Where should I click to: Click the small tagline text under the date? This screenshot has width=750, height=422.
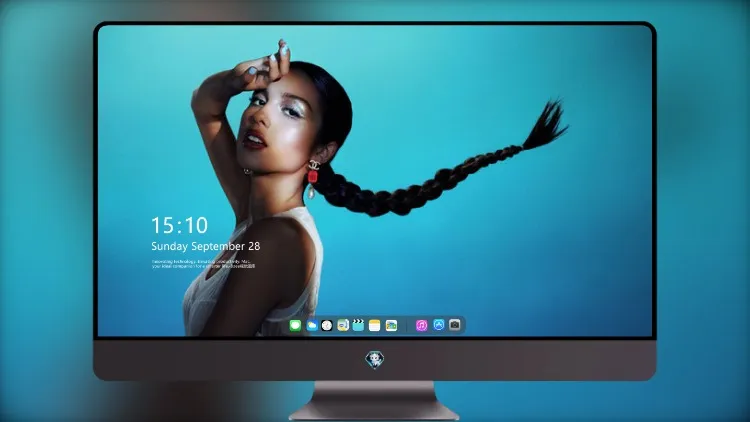pos(203,264)
